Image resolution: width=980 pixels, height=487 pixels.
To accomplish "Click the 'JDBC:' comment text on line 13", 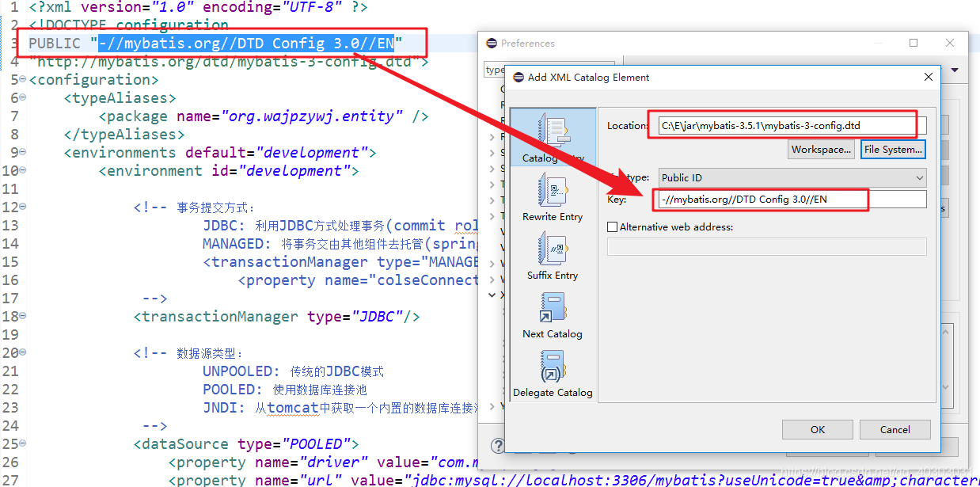I will click(224, 226).
